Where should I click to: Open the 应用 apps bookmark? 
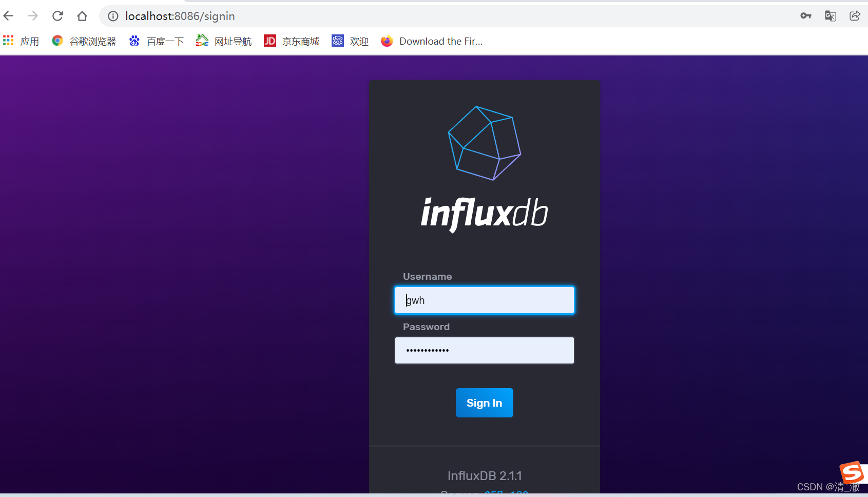[x=21, y=41]
